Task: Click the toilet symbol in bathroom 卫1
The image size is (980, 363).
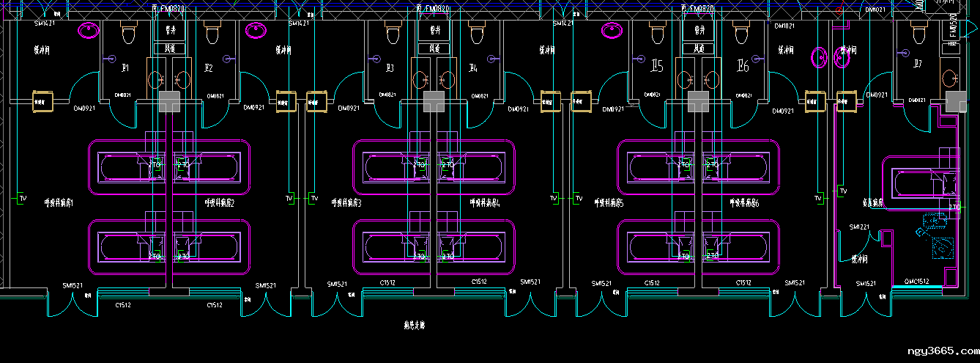Action: 129,34
